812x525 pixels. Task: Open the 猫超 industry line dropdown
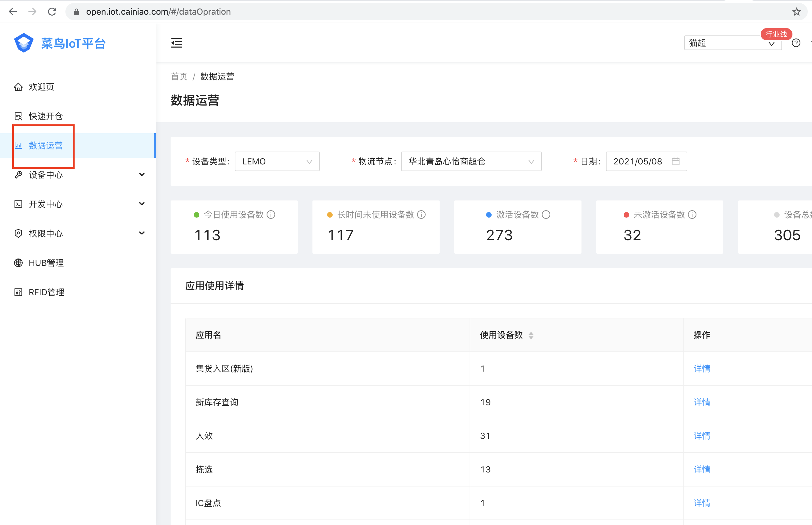732,43
